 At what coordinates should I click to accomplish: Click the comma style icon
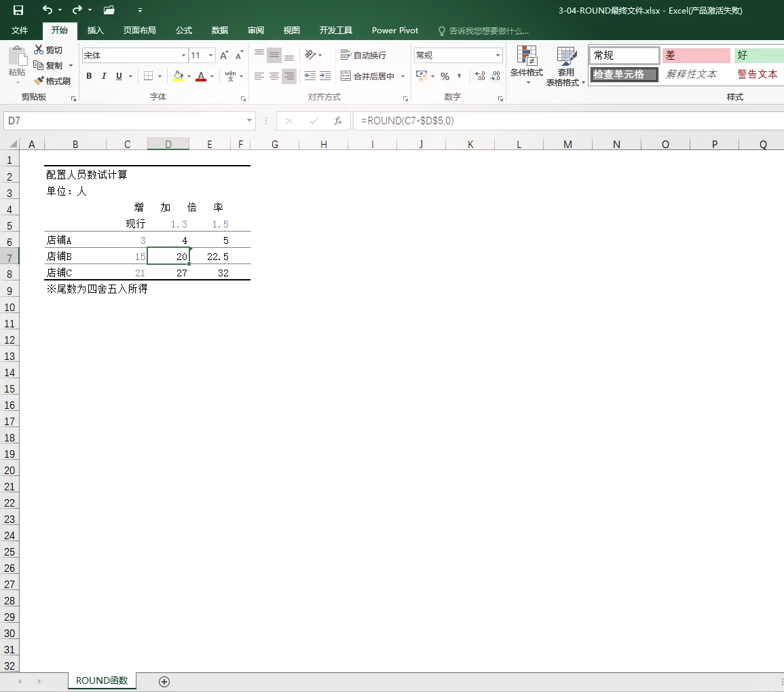(x=459, y=76)
